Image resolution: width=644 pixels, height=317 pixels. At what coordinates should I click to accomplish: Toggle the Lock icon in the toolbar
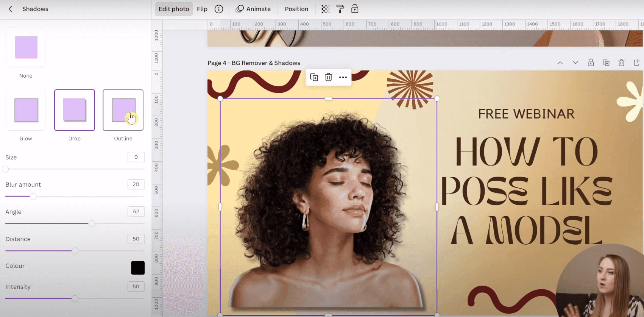pyautogui.click(x=355, y=9)
